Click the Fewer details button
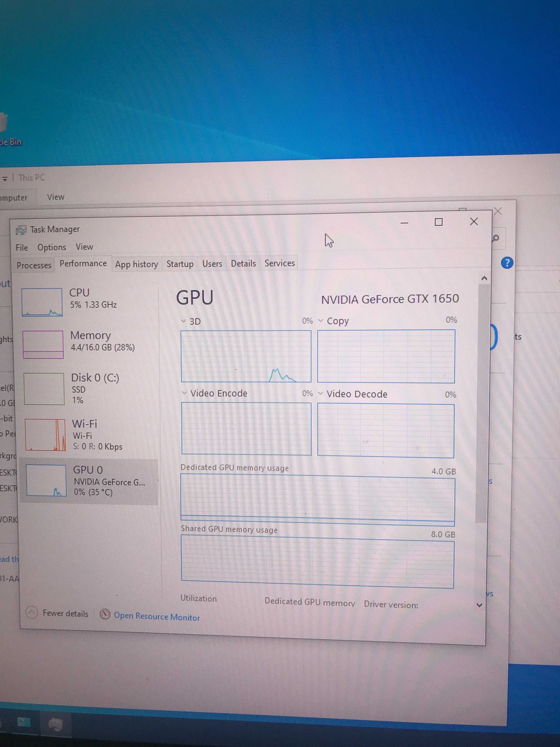The width and height of the screenshot is (560, 747). point(57,613)
